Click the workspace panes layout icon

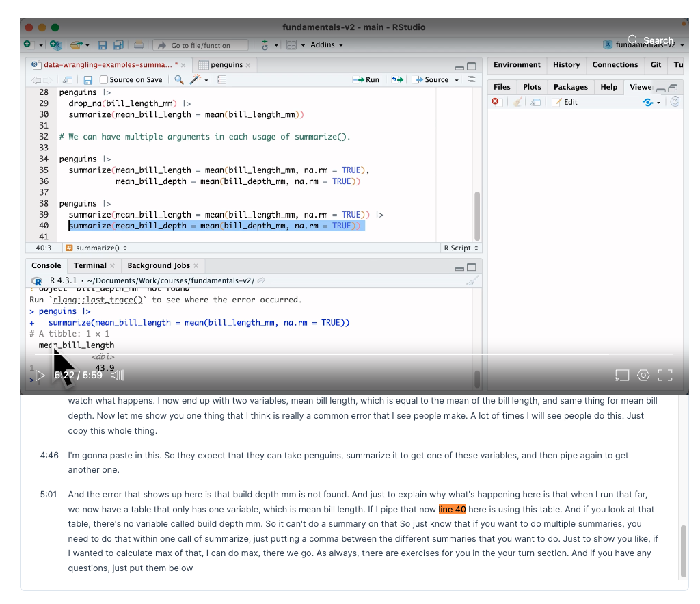[x=291, y=44]
